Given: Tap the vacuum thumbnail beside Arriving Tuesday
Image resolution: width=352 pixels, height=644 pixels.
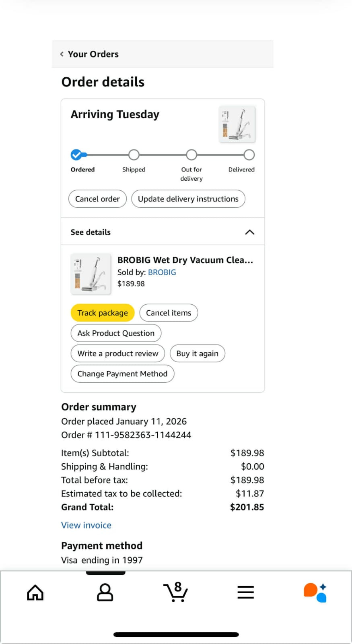Looking at the screenshot, I should click(x=237, y=124).
